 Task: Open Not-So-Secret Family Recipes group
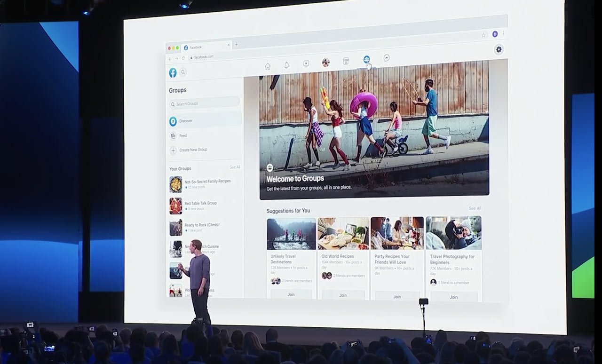pos(207,181)
